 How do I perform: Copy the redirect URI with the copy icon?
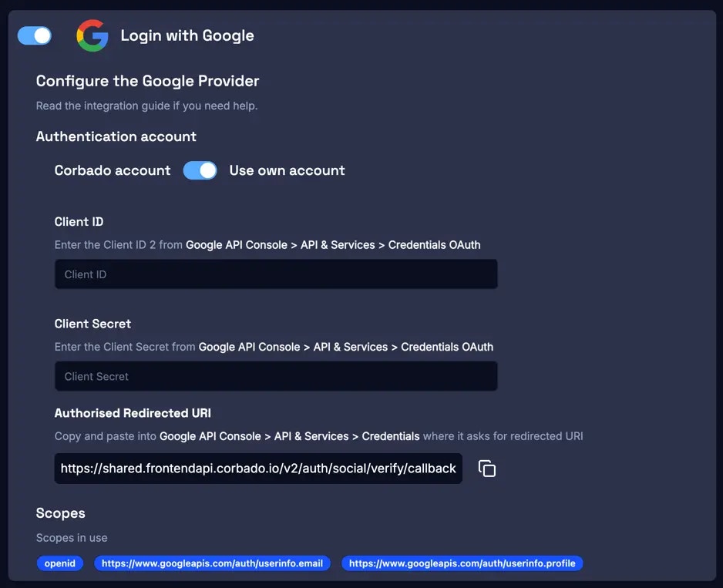click(x=487, y=469)
